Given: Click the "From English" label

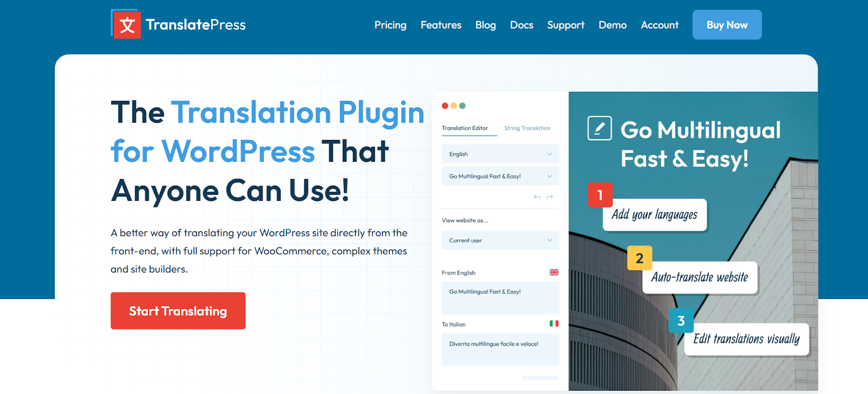Looking at the screenshot, I should coord(458,273).
